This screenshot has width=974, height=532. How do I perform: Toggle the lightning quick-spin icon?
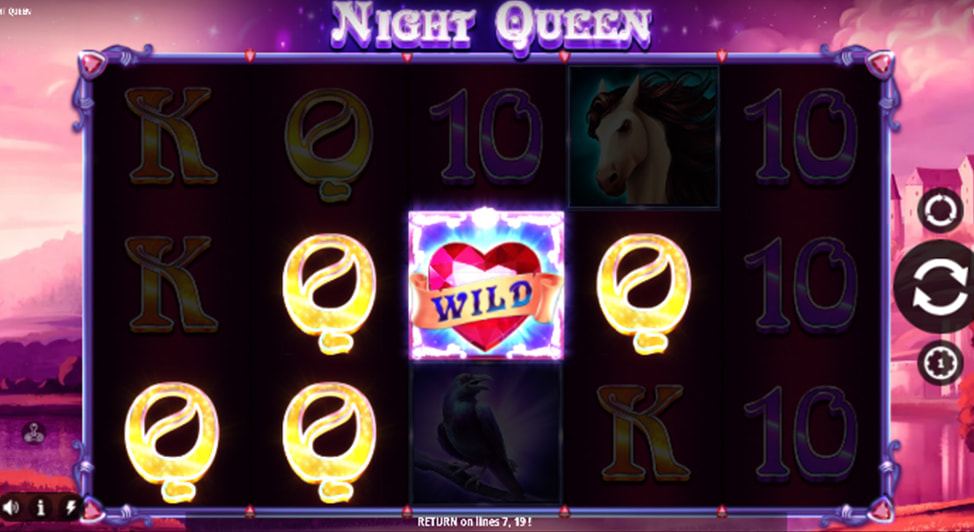tap(70, 508)
